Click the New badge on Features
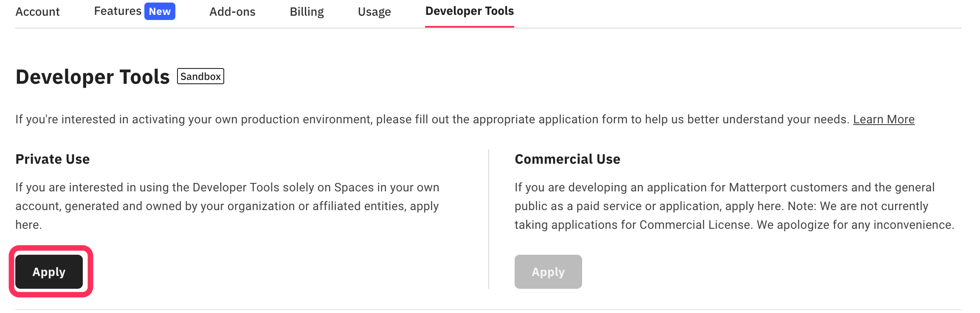980x313 pixels. click(160, 11)
